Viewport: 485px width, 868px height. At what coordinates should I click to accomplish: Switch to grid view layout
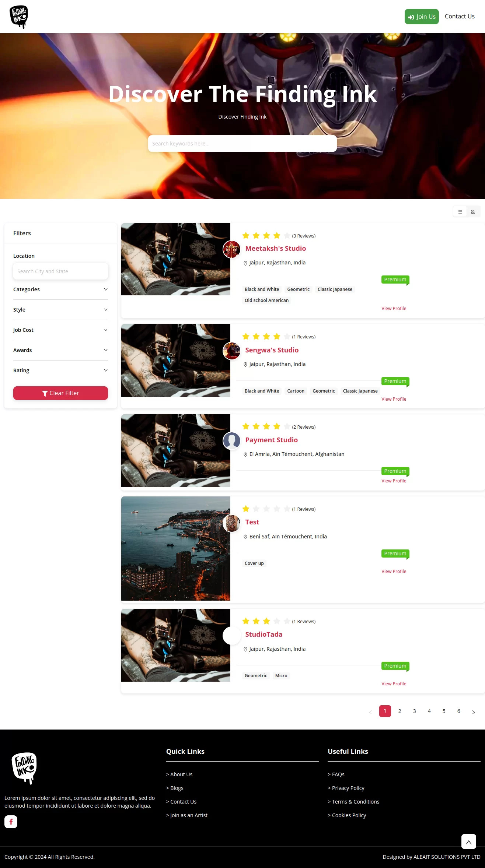[473, 212]
